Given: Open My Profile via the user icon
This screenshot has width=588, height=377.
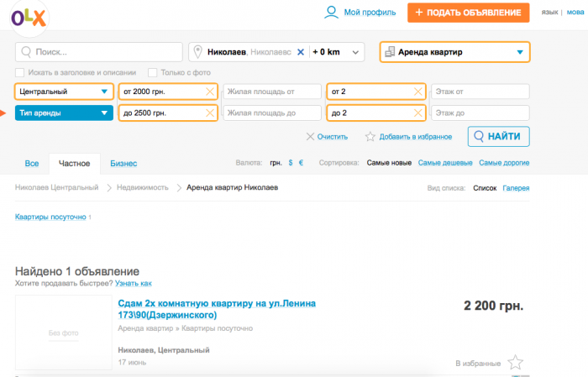Looking at the screenshot, I should (332, 13).
